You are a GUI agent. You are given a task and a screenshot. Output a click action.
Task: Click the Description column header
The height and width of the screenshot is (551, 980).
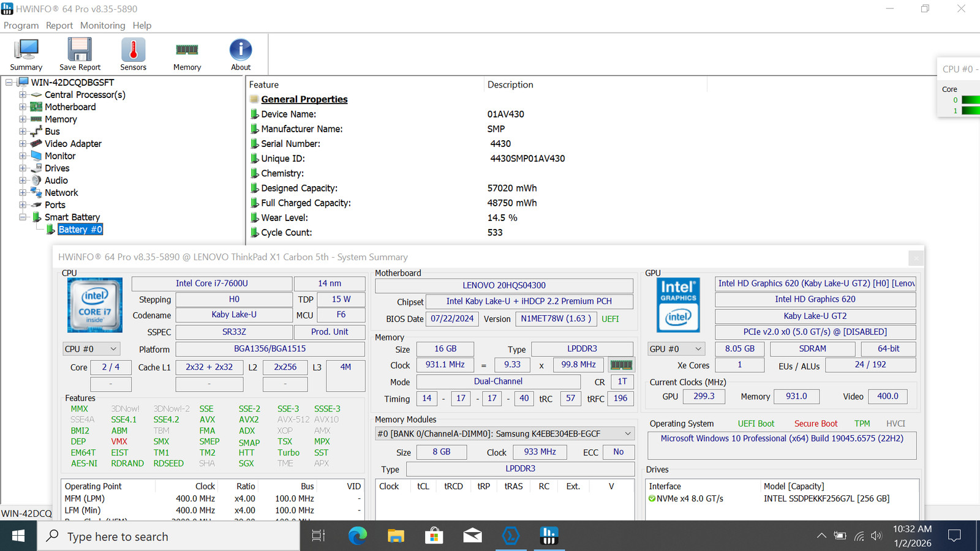[595, 85]
